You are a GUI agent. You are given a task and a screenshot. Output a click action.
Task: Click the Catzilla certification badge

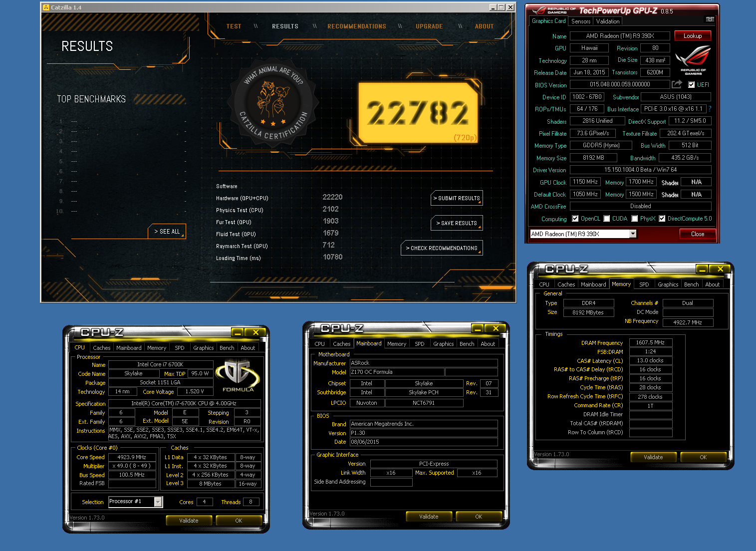point(273,103)
